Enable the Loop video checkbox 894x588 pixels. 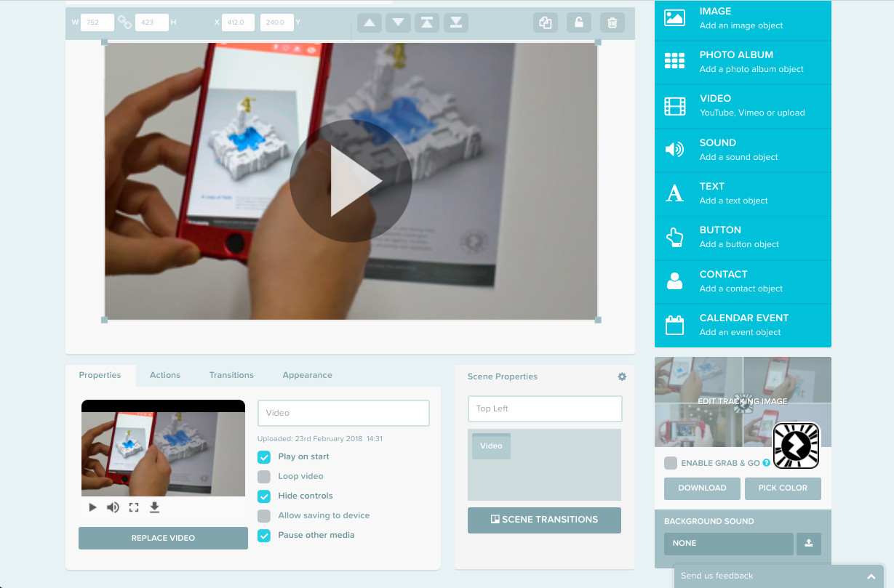coord(264,477)
